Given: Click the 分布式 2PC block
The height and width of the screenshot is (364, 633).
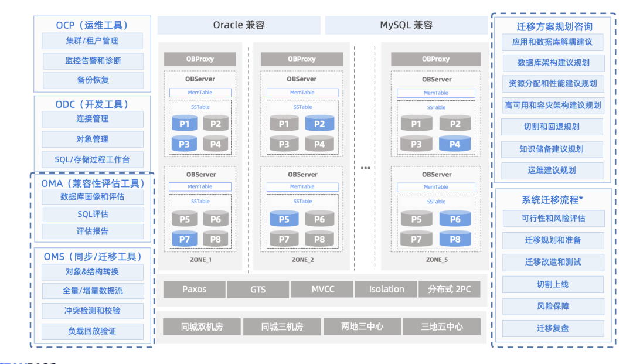Looking at the screenshot, I should point(450,290).
